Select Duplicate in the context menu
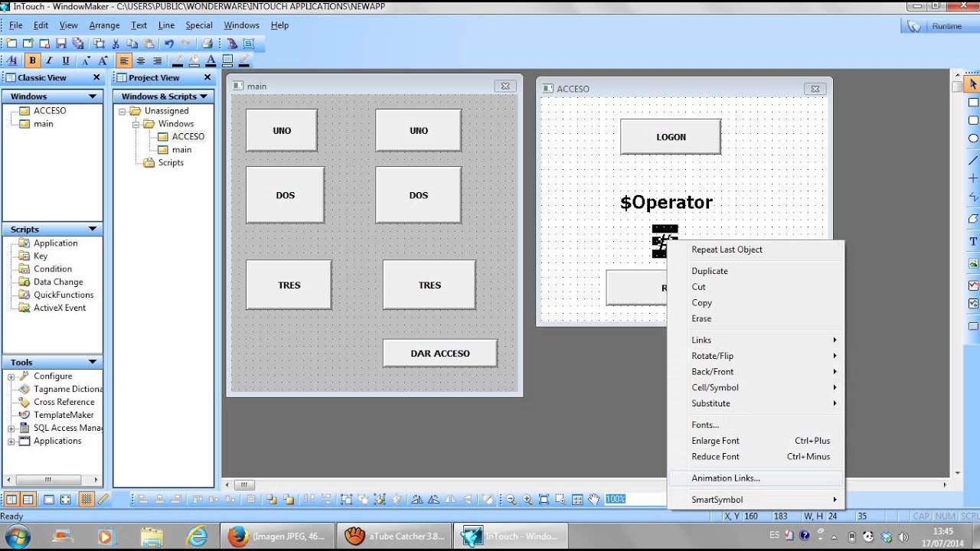This screenshot has height=551, width=980. pyautogui.click(x=756, y=271)
